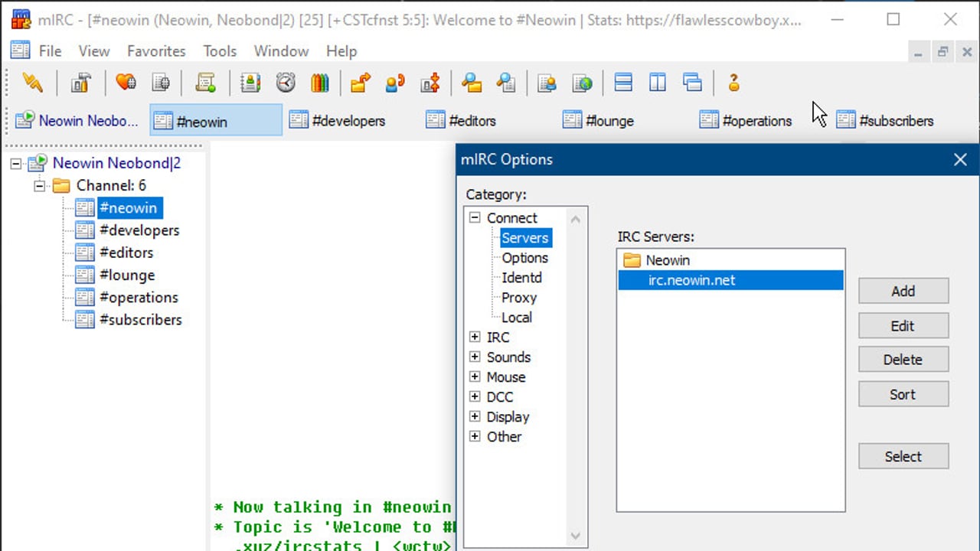Click the Add server button
The width and height of the screenshot is (980, 551).
(903, 291)
